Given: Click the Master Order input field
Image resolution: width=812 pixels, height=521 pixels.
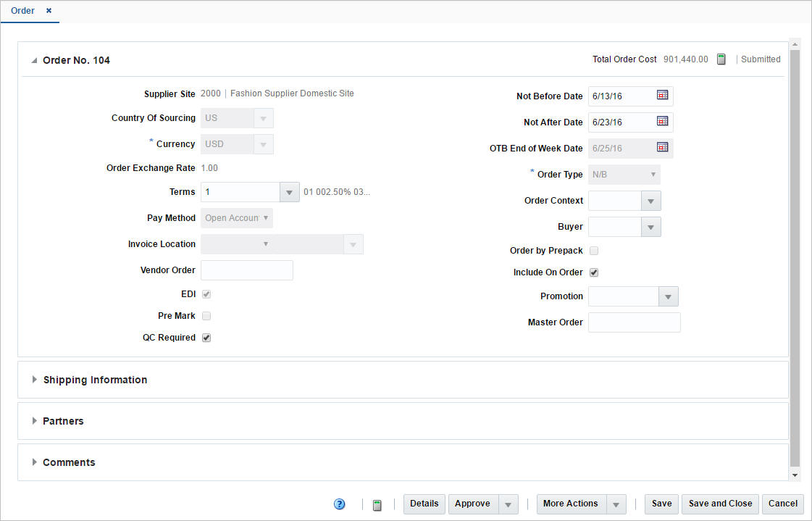Looking at the screenshot, I should pyautogui.click(x=635, y=322).
